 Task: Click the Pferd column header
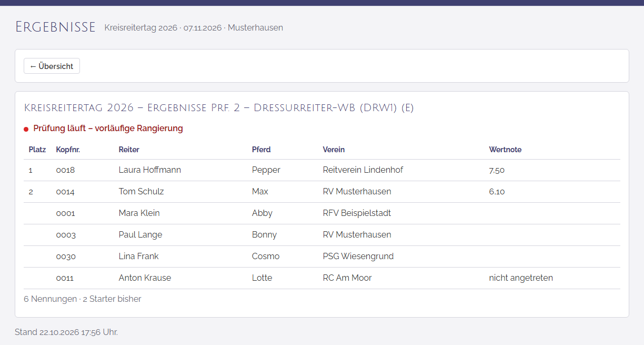pyautogui.click(x=261, y=150)
